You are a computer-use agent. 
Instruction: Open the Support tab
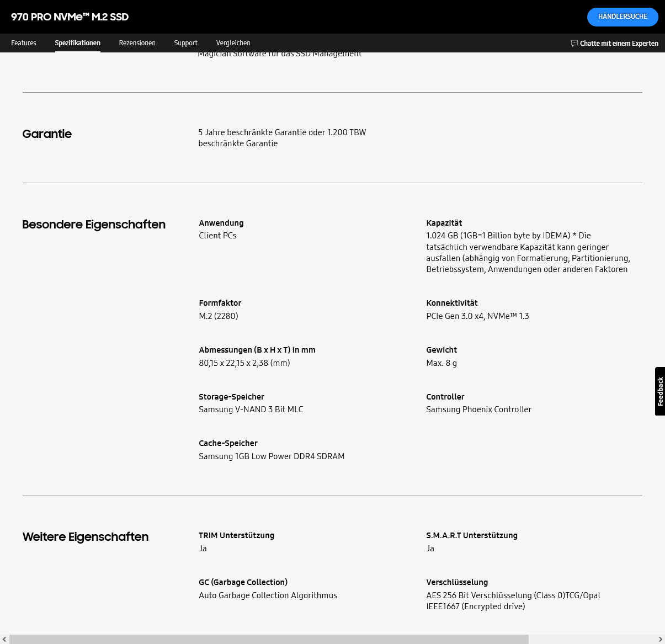point(185,43)
